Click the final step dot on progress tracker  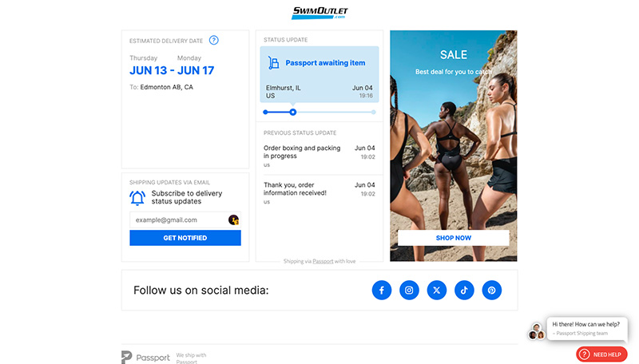(373, 112)
